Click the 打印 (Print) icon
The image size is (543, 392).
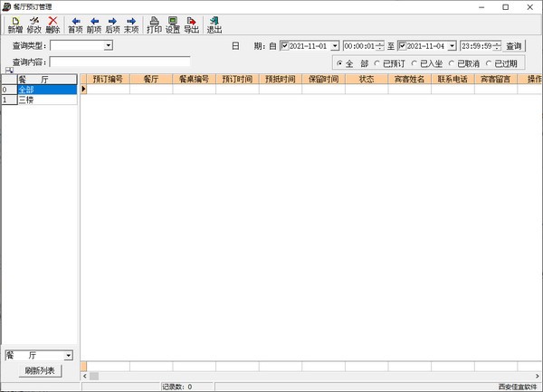tap(154, 24)
